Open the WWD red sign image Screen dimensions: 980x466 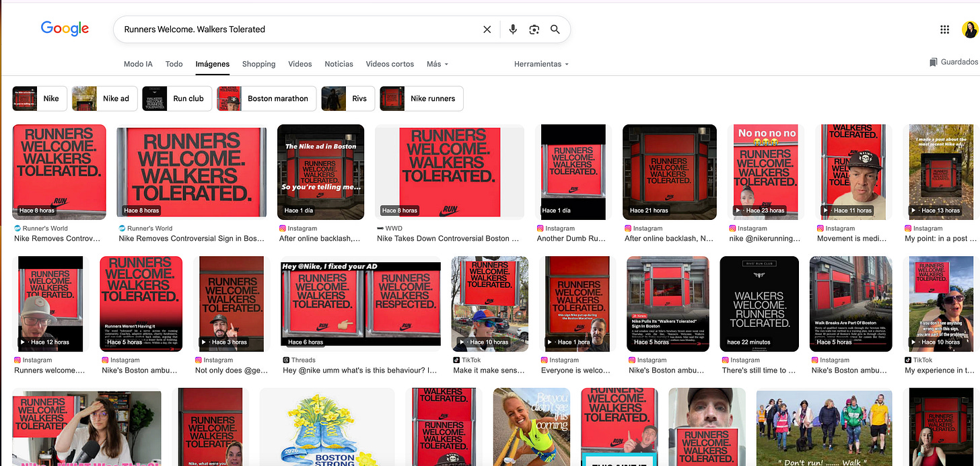(450, 172)
